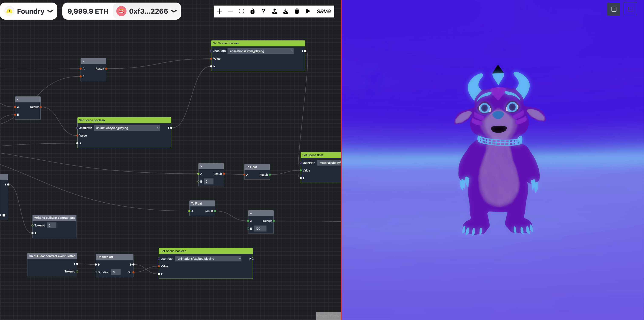
Task: Click the React Flow attribution link
Action: pyautogui.click(x=328, y=316)
